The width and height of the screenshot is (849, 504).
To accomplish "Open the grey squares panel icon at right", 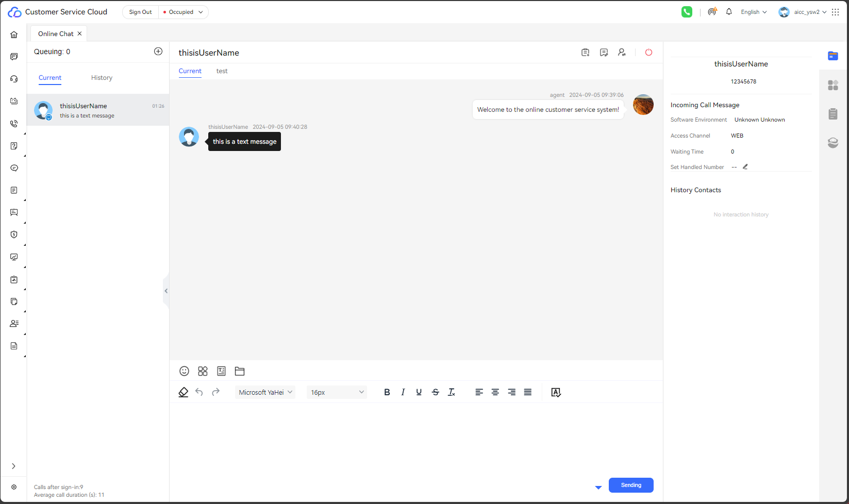I will pos(833,85).
